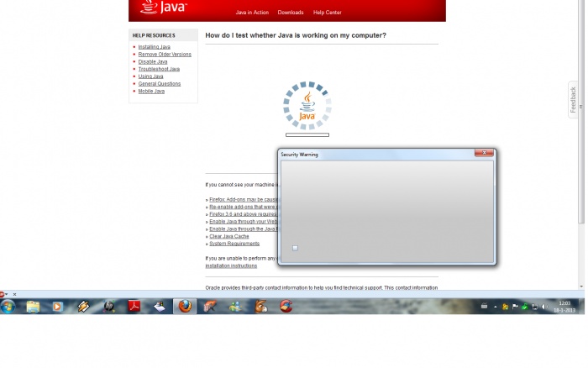Viewport: 588px width, 368px height.
Task: Click the volume speaker tray icon
Action: coord(545,307)
